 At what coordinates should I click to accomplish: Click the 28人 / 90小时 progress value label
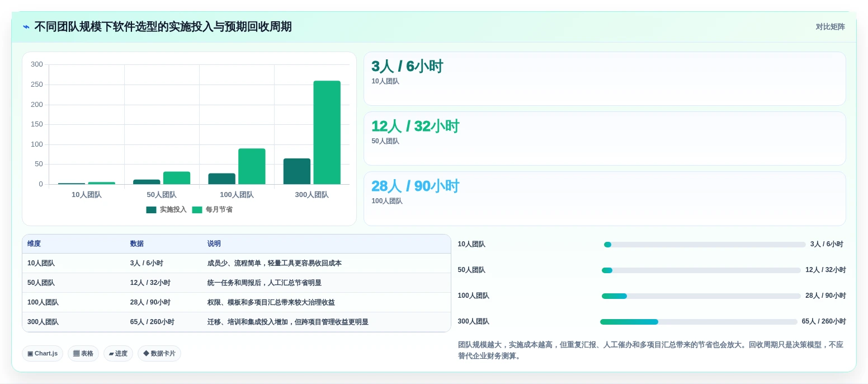point(825,296)
